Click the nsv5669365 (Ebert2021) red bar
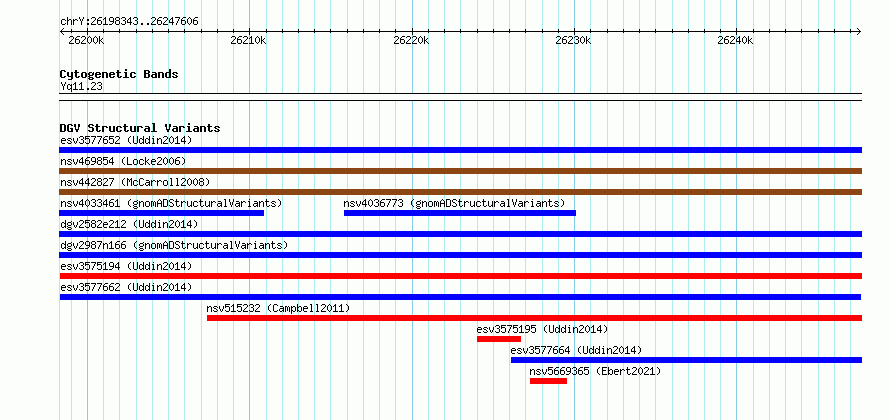 click(x=548, y=381)
